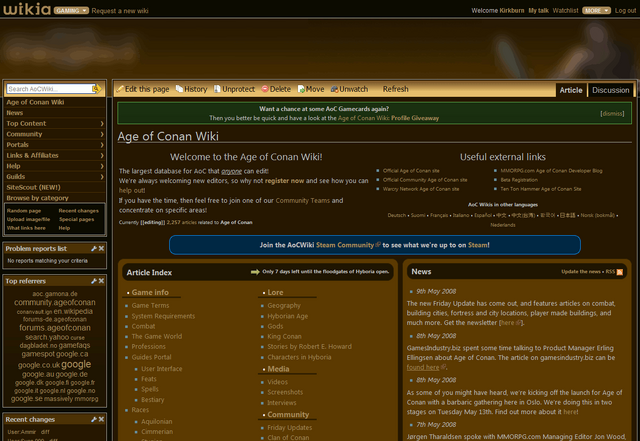Open the Beta Registration link
The width and height of the screenshot is (640, 441).
(x=519, y=180)
